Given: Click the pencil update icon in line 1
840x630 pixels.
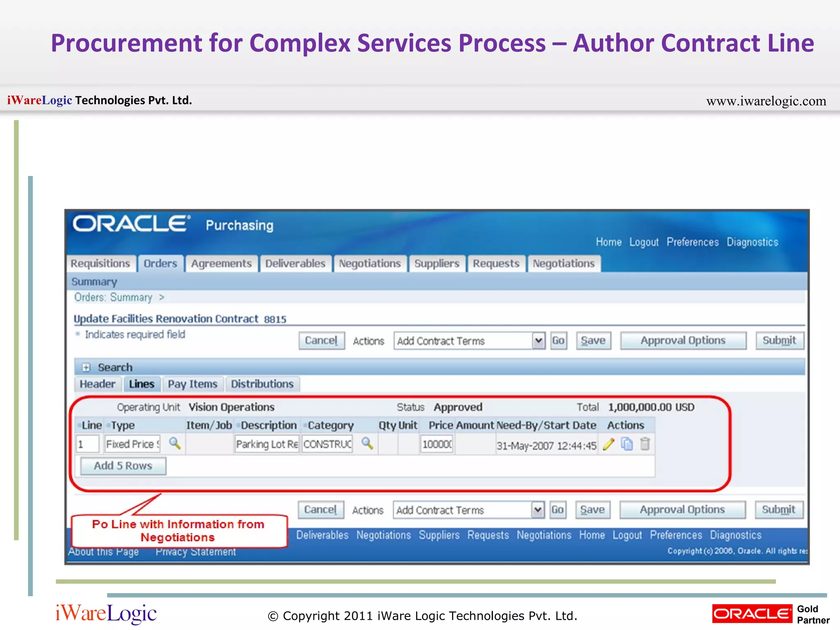Looking at the screenshot, I should pyautogui.click(x=609, y=444).
